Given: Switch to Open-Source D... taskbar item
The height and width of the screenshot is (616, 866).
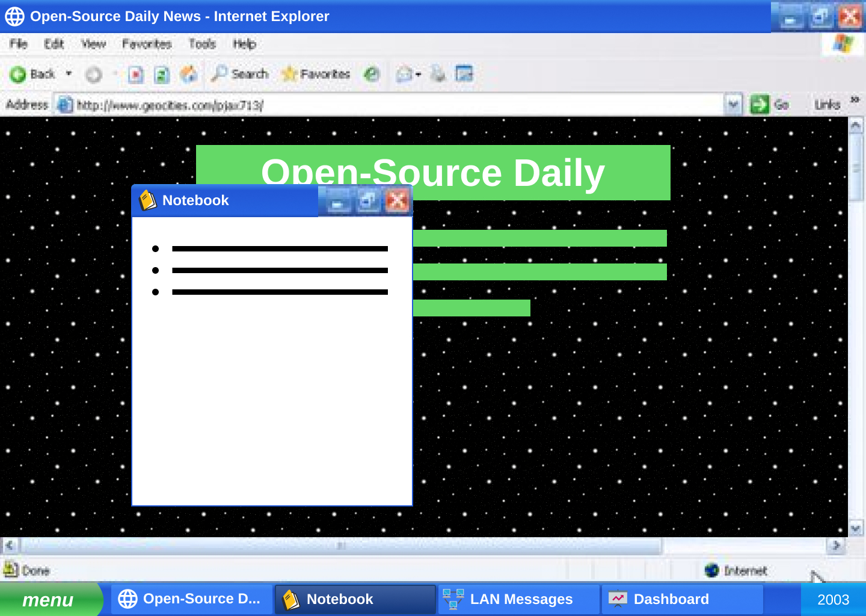Looking at the screenshot, I should coord(192,599).
